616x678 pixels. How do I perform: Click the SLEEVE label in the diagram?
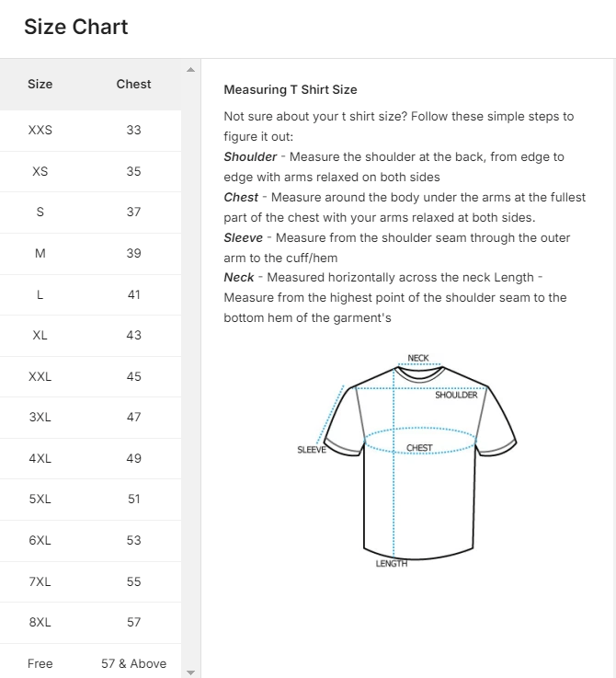click(312, 450)
